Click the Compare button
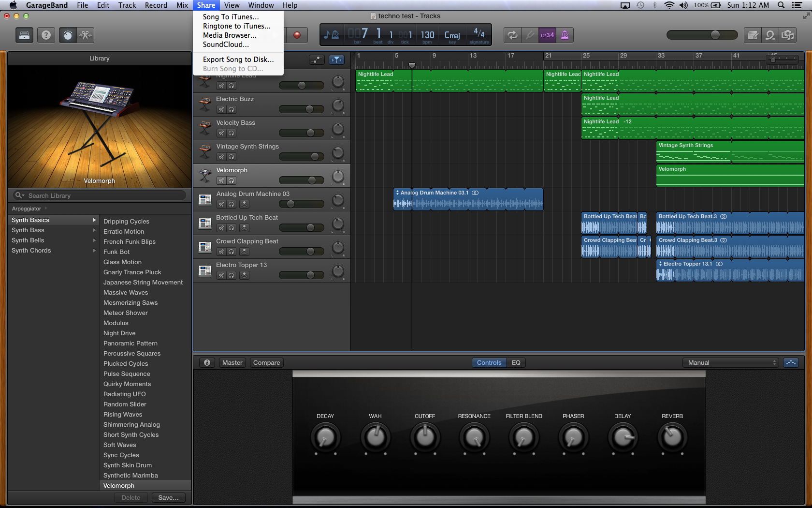This screenshot has width=812, height=508. pyautogui.click(x=266, y=363)
